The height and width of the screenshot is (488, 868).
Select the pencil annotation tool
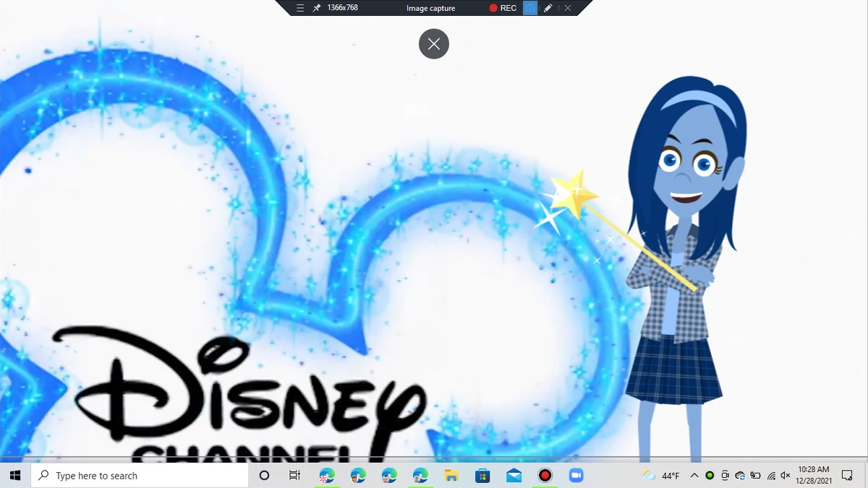(548, 8)
